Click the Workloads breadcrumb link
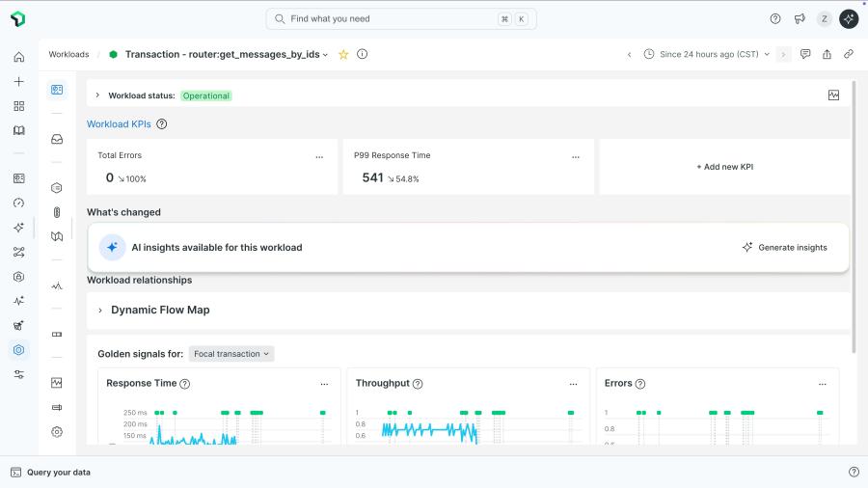Image resolution: width=868 pixels, height=488 pixels. click(68, 54)
